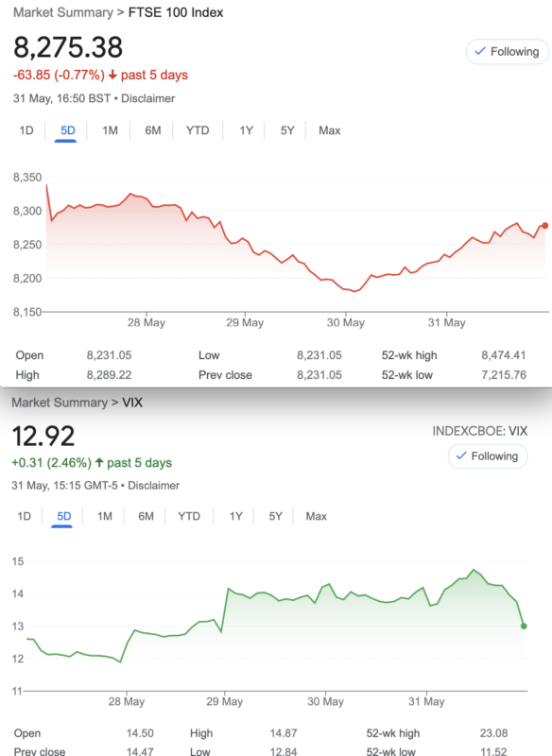This screenshot has width=552, height=756.
Task: Select 6M range on the FTSE chart
Action: pos(153,130)
